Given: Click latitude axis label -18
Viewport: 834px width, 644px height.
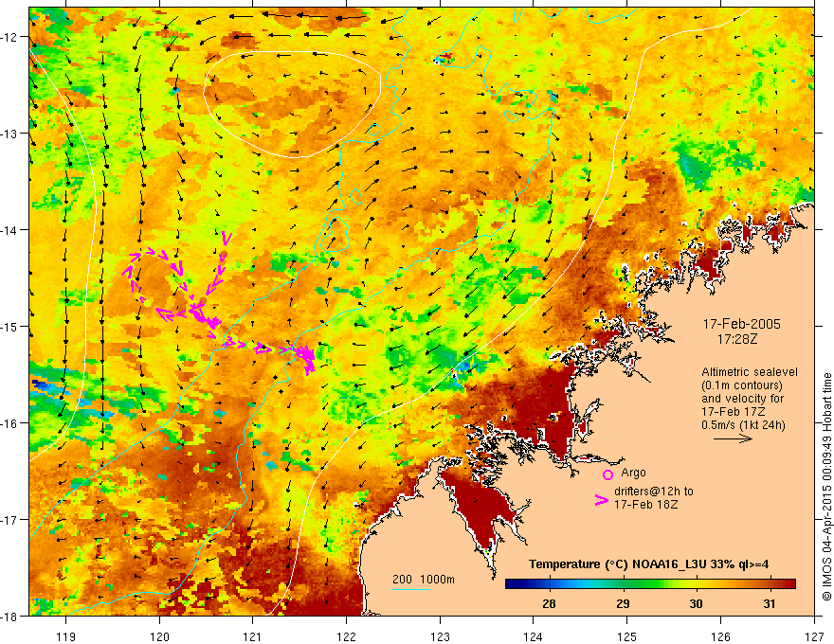Looking at the screenshot, I should click(10, 616).
